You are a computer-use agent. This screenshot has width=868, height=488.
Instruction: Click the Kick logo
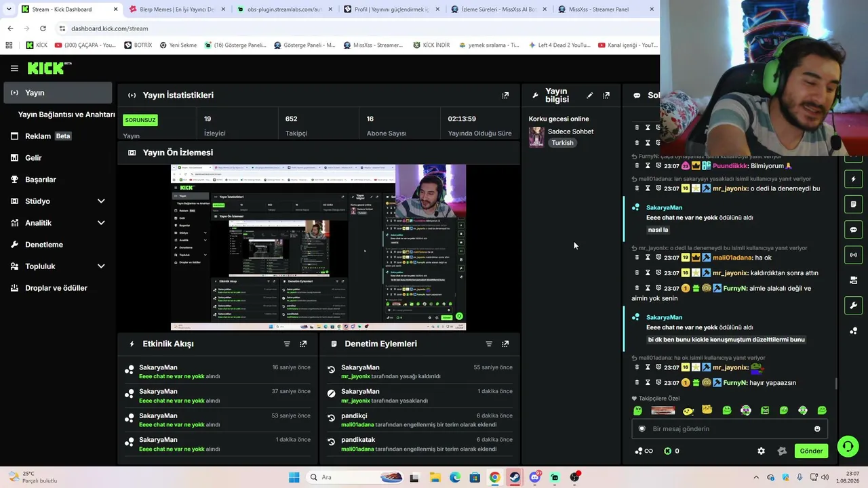[x=50, y=68]
